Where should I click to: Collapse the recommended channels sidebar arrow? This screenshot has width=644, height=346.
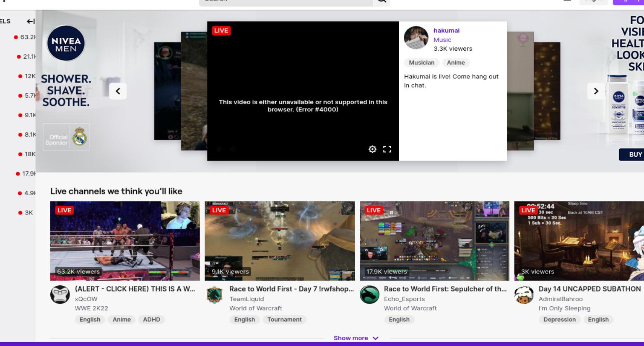tap(31, 21)
